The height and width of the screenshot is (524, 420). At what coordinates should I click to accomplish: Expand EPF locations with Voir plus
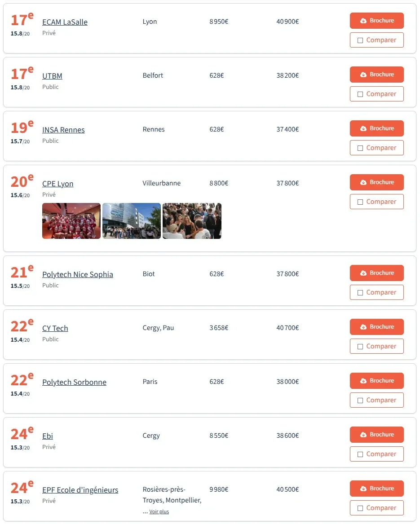[x=159, y=512]
